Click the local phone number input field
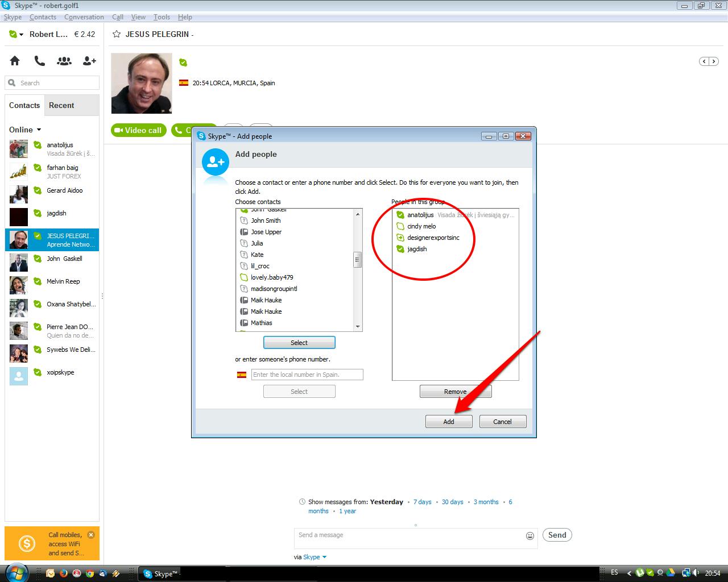Screen dimensions: 728x582 [x=307, y=375]
